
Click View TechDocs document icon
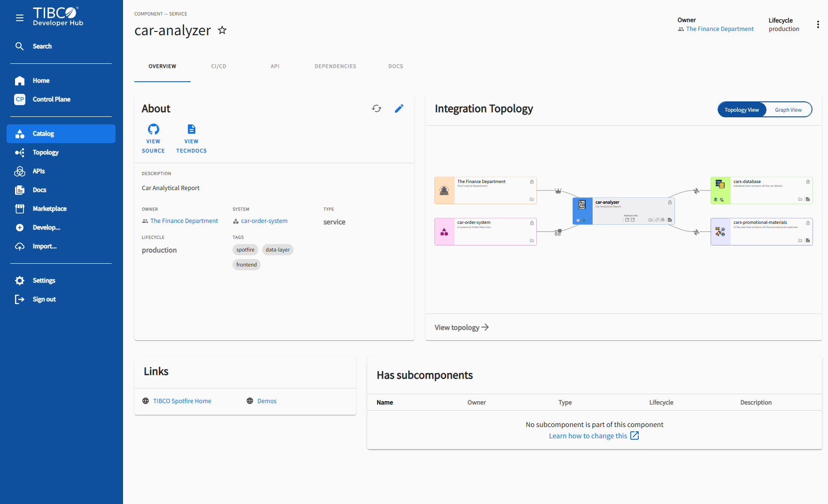[192, 129]
